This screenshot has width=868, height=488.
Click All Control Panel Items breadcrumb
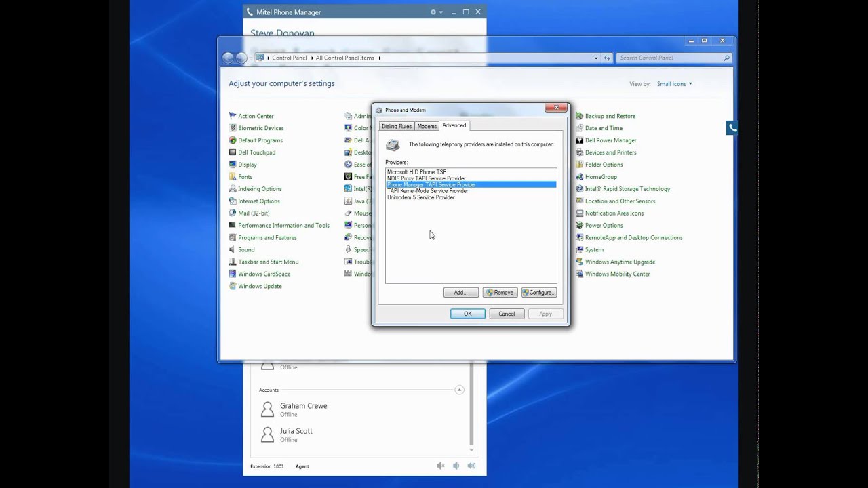pos(345,58)
